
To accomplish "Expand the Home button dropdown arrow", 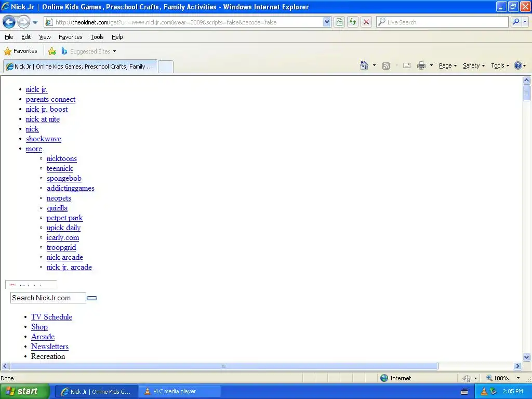I will coord(374,65).
